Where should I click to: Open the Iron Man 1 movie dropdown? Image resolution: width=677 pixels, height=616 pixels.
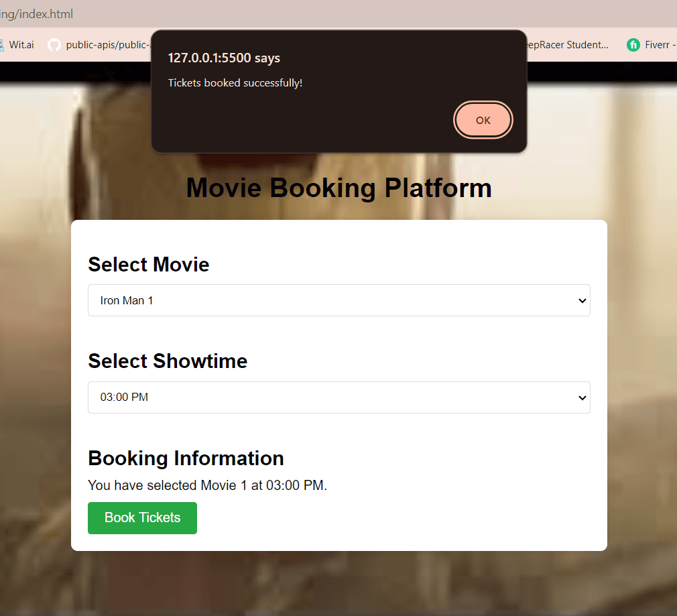(338, 300)
